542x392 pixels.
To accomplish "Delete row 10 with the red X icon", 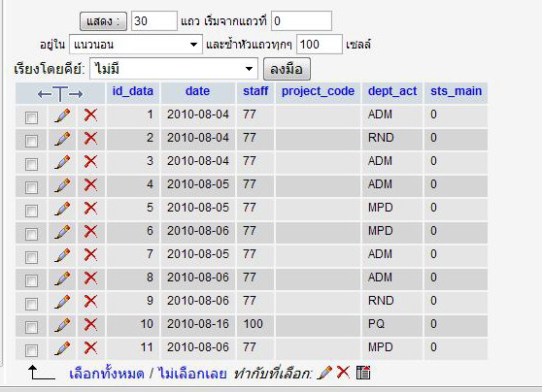I will coord(90,325).
